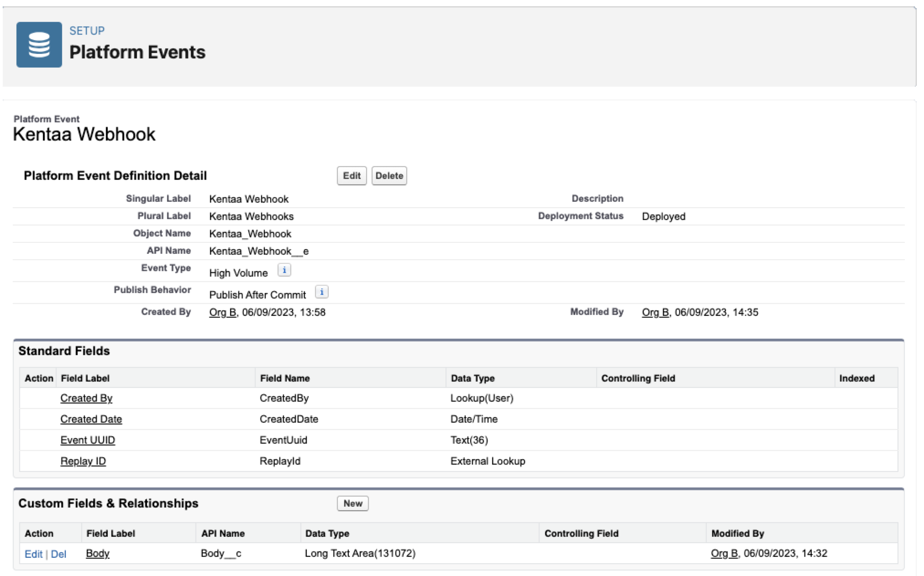Select the Text(36) data type cell
This screenshot has height=576, width=924.
coord(469,440)
